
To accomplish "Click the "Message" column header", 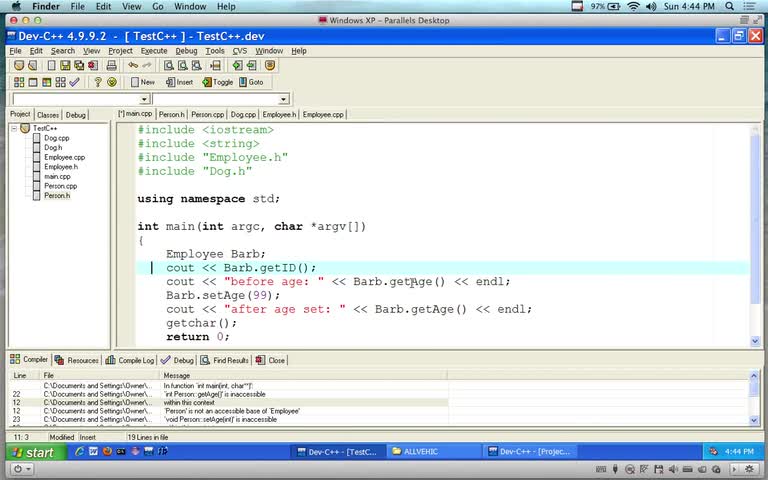I will (304, 375).
